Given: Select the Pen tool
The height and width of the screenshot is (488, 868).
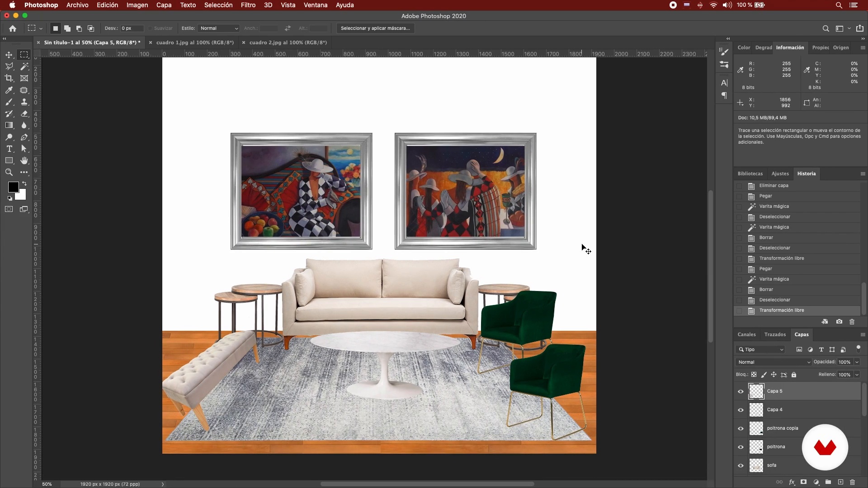Looking at the screenshot, I should [x=24, y=137].
